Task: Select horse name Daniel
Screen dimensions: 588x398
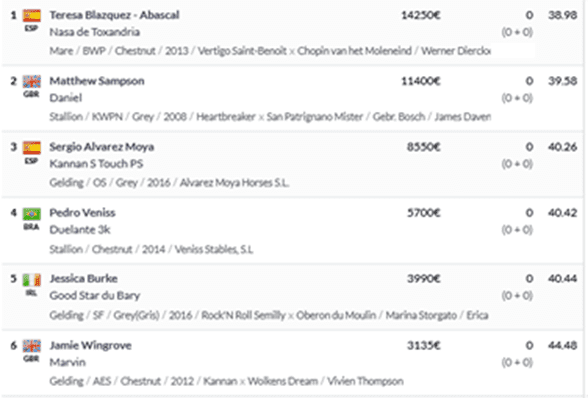Action: tap(66, 98)
